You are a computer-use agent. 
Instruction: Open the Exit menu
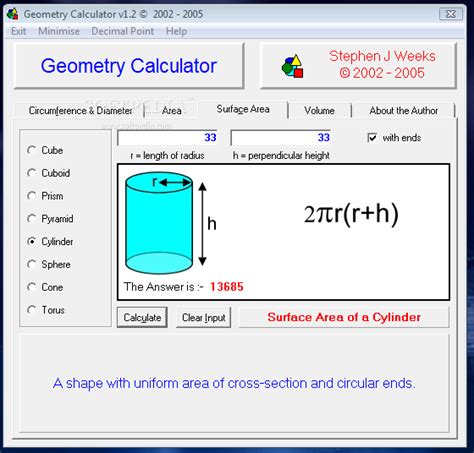click(18, 31)
